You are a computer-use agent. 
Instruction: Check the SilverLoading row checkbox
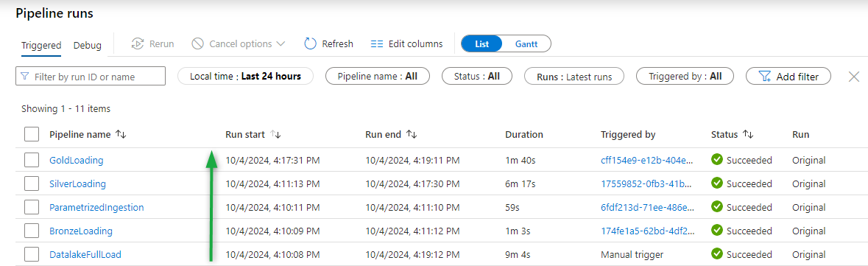(32, 183)
